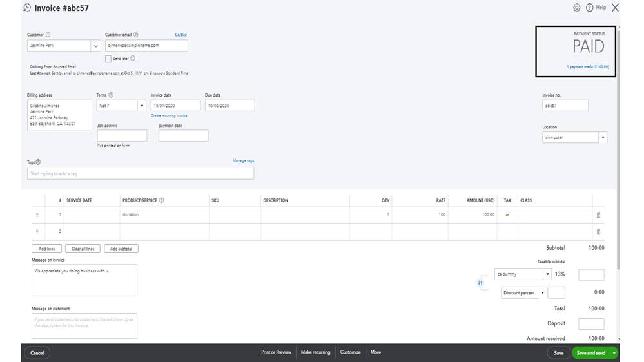This screenshot has width=644, height=362.
Task: Delete line 1 with the trash icon
Action: point(598,215)
